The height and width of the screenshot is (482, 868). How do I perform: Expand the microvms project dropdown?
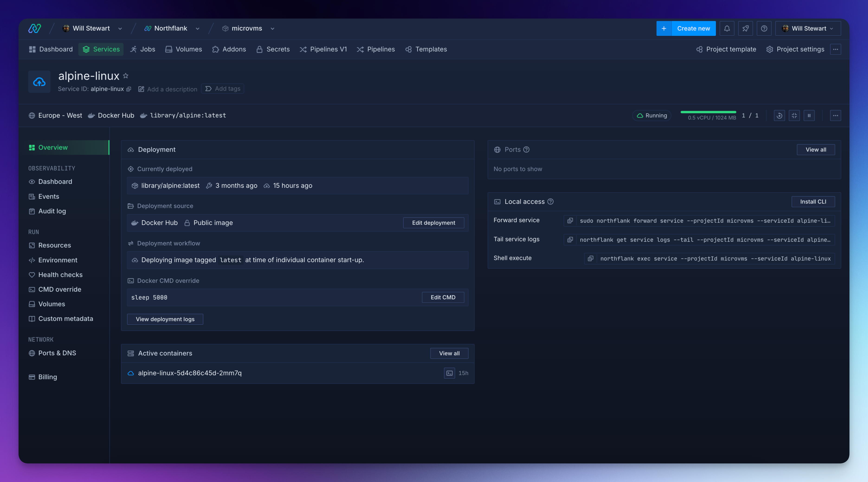coord(272,29)
